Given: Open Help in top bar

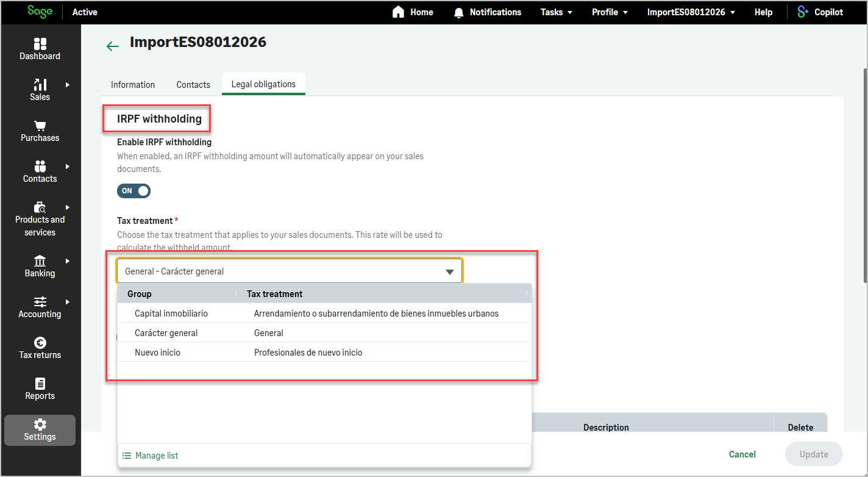Looking at the screenshot, I should 763,12.
